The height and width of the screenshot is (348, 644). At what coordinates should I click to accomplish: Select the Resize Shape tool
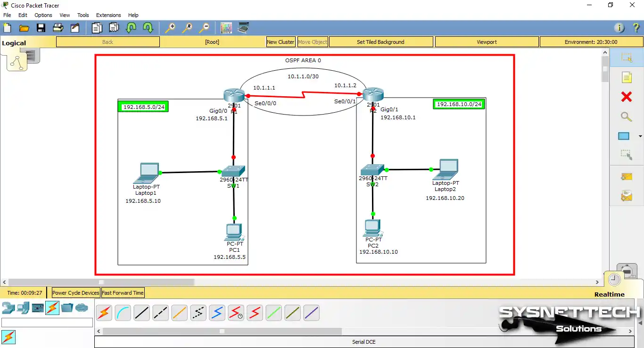[x=626, y=154]
